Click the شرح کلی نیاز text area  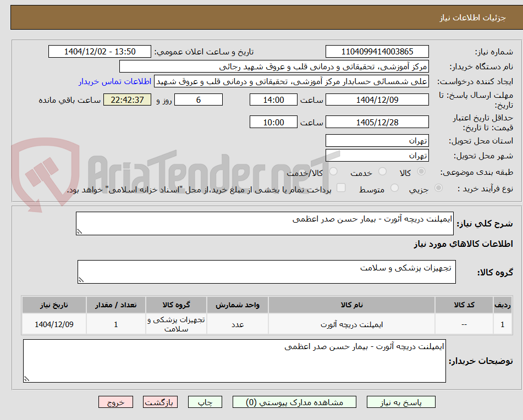click(x=265, y=223)
